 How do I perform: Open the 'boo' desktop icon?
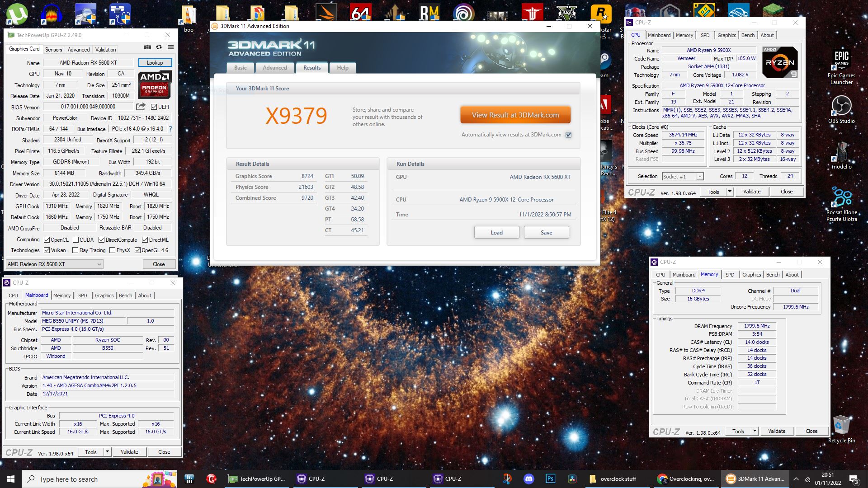pos(189,18)
